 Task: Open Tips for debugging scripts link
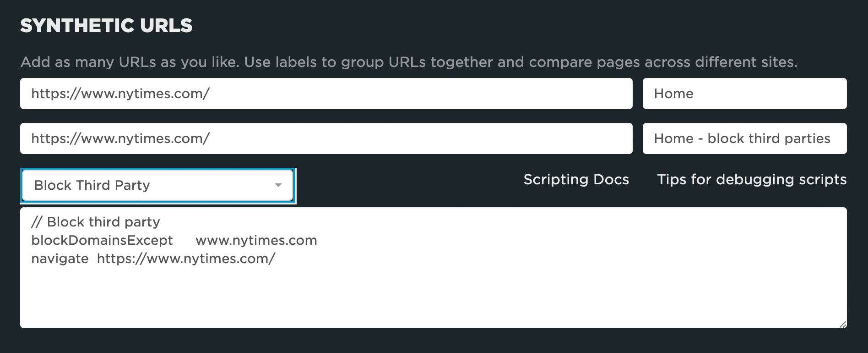(752, 179)
